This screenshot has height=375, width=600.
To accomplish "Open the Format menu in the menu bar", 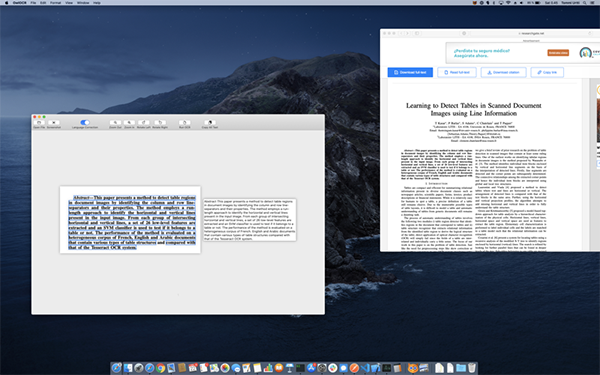I will point(55,3).
